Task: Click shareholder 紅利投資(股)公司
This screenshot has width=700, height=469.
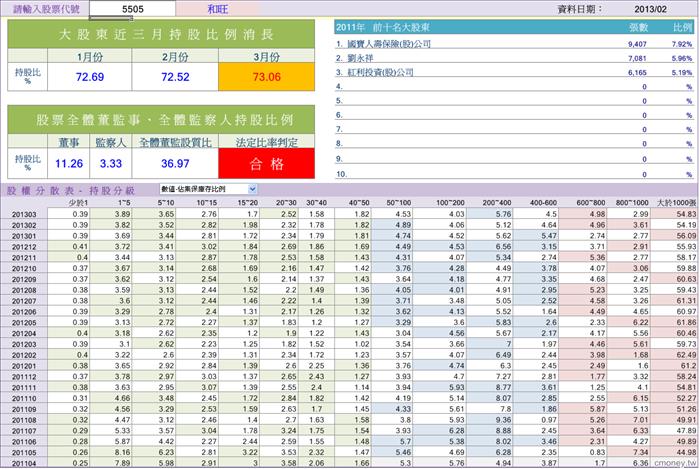Action: point(380,72)
